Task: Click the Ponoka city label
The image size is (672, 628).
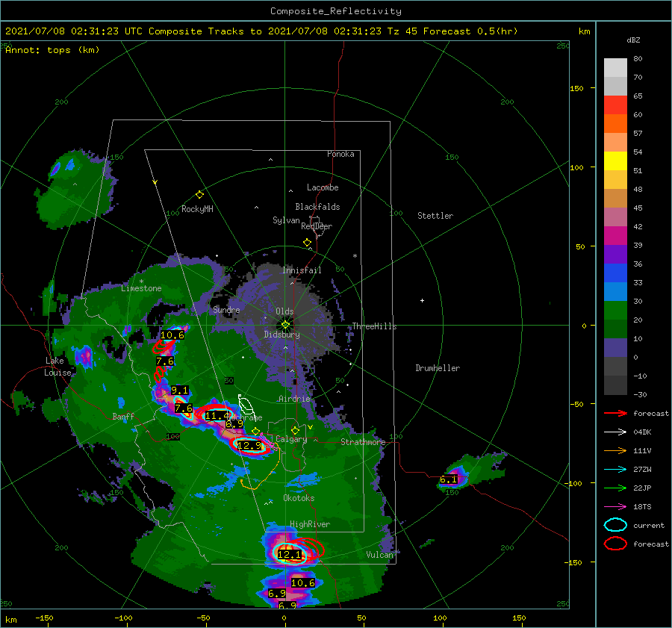Action: [340, 154]
